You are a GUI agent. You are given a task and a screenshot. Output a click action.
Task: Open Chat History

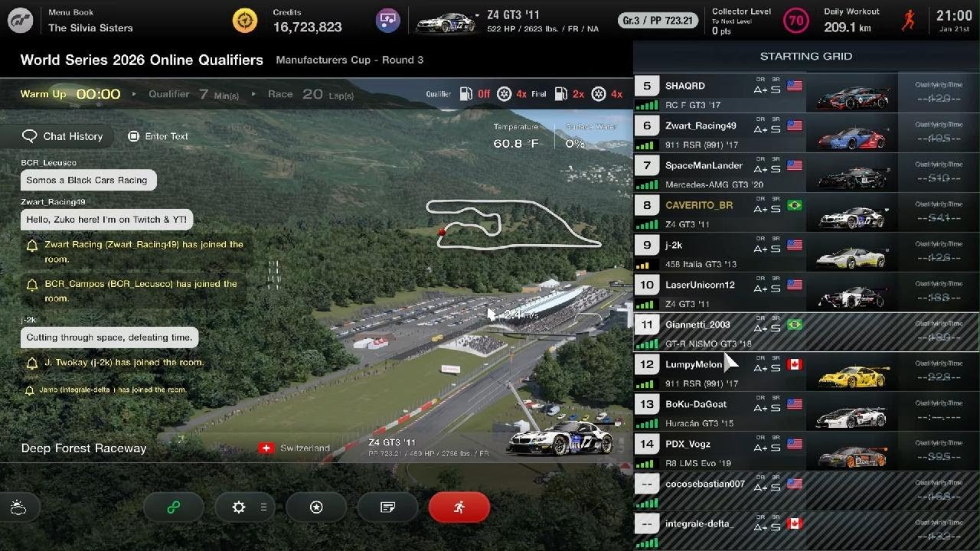(x=63, y=136)
